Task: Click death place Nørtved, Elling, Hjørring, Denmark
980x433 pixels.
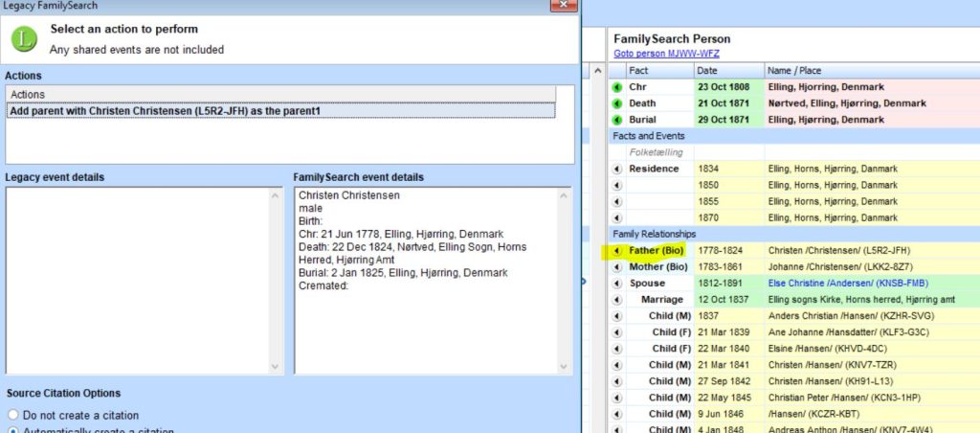Action: click(x=847, y=103)
